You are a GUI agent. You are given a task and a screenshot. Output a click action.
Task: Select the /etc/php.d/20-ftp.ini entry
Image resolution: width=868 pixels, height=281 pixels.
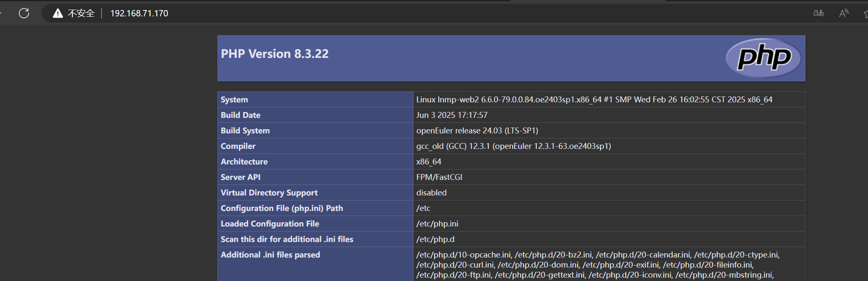click(454, 275)
